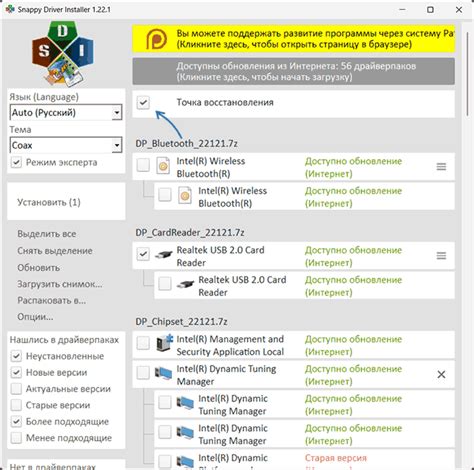
Task: Click Intel Dynamic Tuning Manager monitor icon
Action: pos(163,373)
